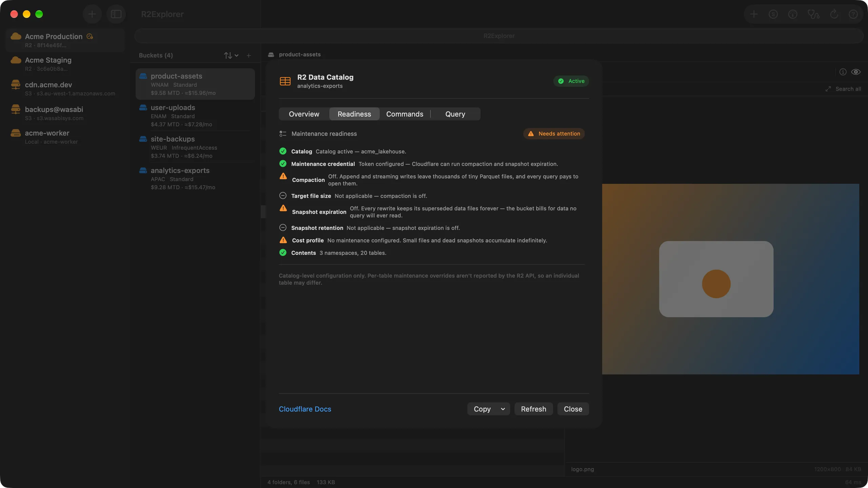Click the plus icon in top-right toolbar
Viewport: 868px width, 488px height.
(x=754, y=14)
